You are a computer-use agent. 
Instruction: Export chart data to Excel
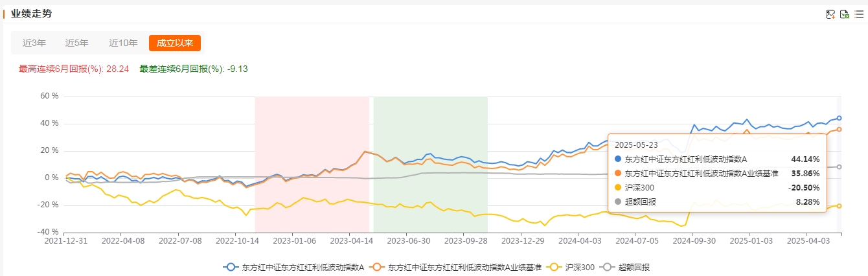point(845,15)
